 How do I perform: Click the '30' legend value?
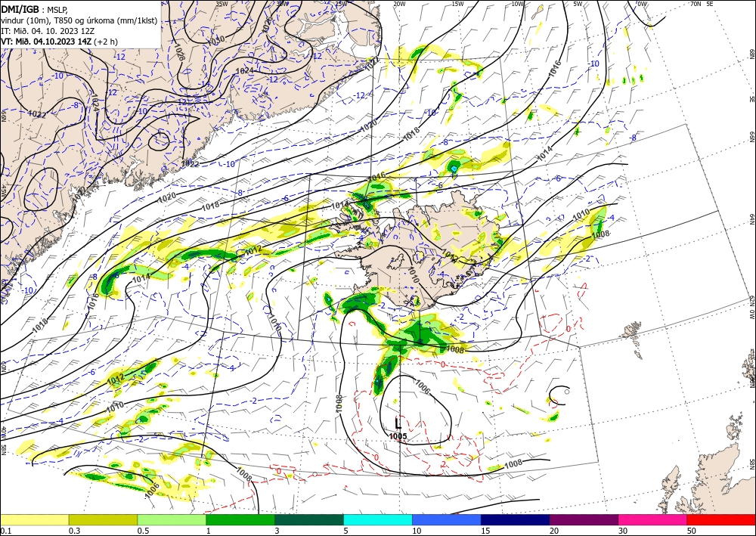click(x=624, y=531)
